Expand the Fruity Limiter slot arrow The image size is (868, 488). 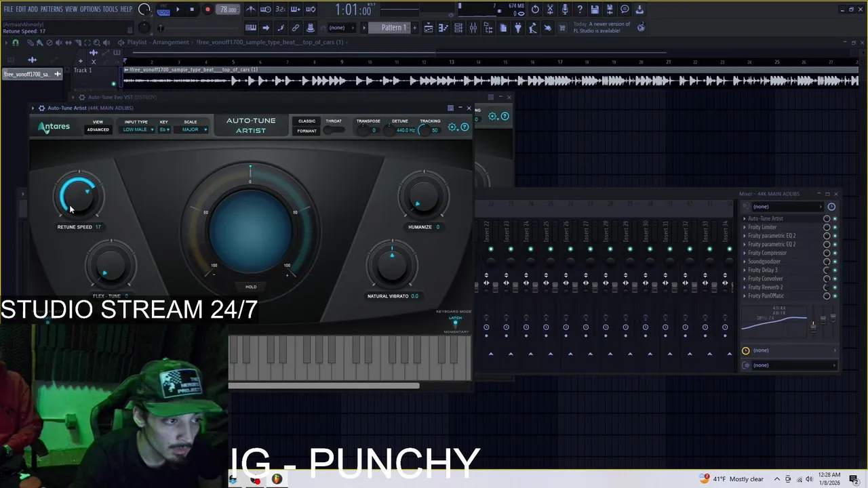point(745,227)
